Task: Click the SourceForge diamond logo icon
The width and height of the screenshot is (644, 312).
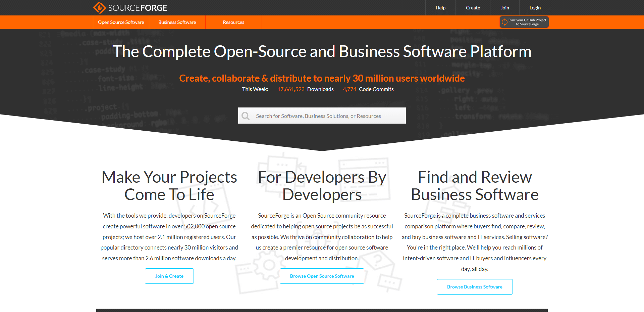Action: click(99, 7)
